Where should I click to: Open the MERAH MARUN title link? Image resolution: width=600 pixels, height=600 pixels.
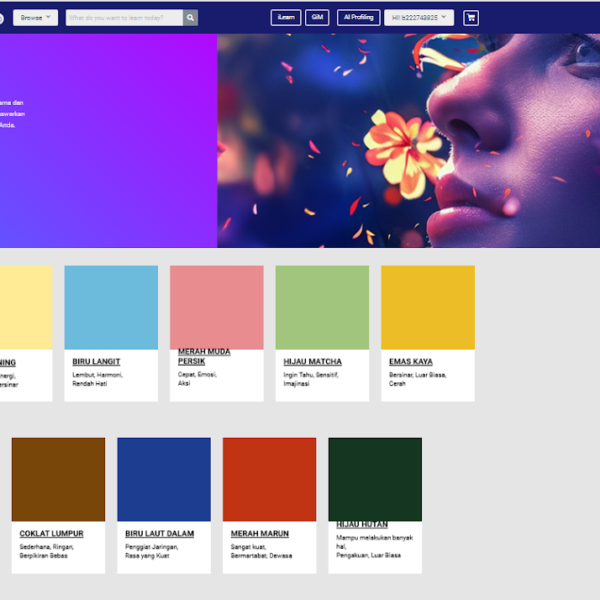[x=259, y=533]
